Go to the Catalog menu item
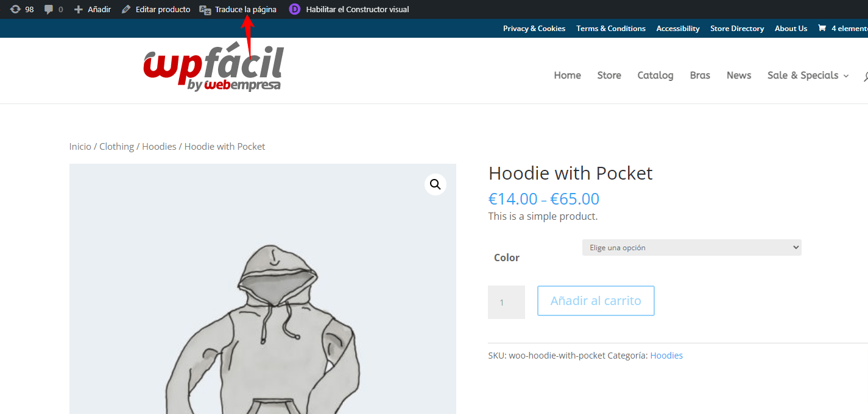Viewport: 868px width, 414px height. (655, 75)
